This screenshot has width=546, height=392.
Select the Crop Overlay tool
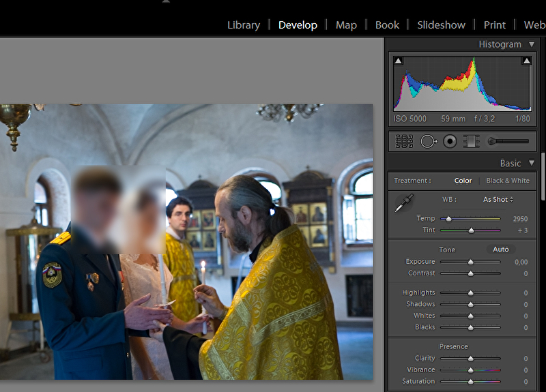(405, 141)
